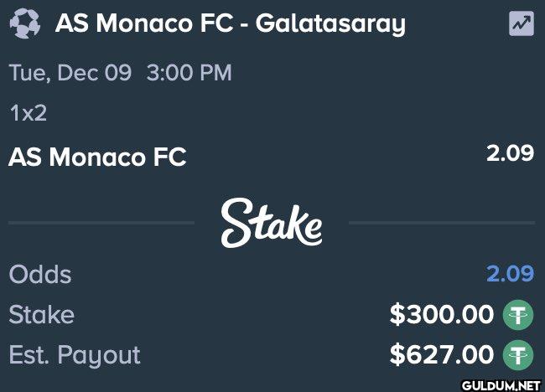The width and height of the screenshot is (545, 392).
Task: Click the Tether icon beside $627.00 payout
Action: pos(518,355)
